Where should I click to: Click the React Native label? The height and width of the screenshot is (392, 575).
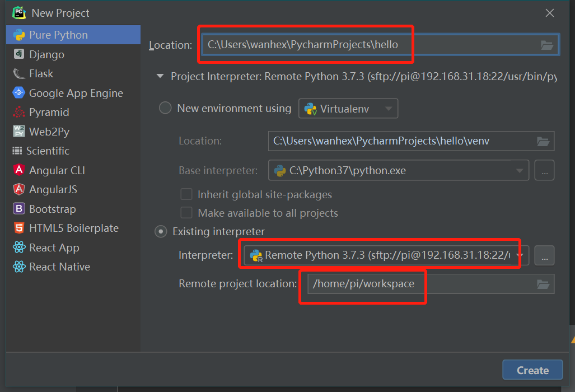tap(59, 267)
